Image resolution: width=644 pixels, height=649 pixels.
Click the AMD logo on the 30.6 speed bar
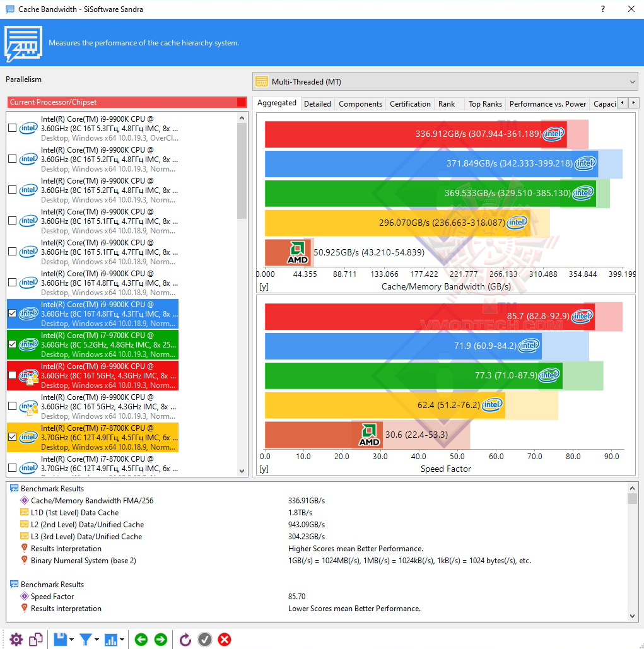(369, 435)
